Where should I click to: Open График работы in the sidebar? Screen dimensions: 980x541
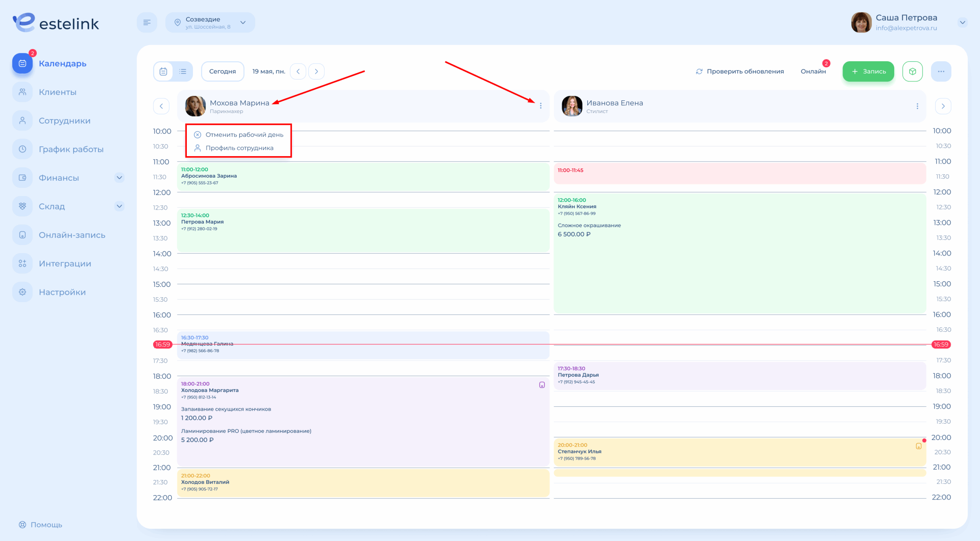71,149
